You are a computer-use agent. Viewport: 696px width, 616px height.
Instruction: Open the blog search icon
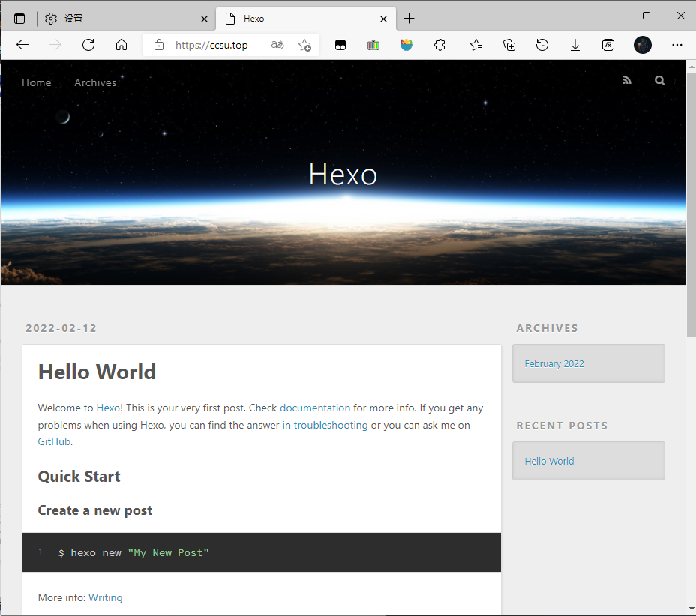click(x=659, y=80)
